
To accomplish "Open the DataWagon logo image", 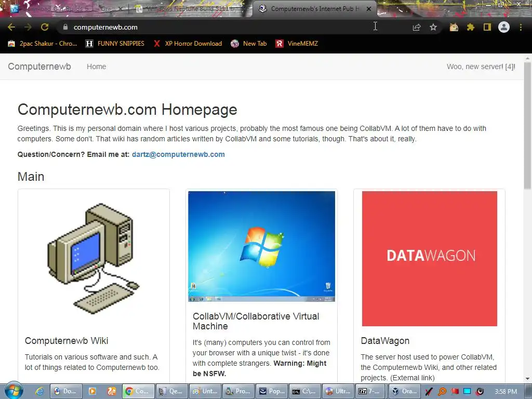I will pos(430,259).
